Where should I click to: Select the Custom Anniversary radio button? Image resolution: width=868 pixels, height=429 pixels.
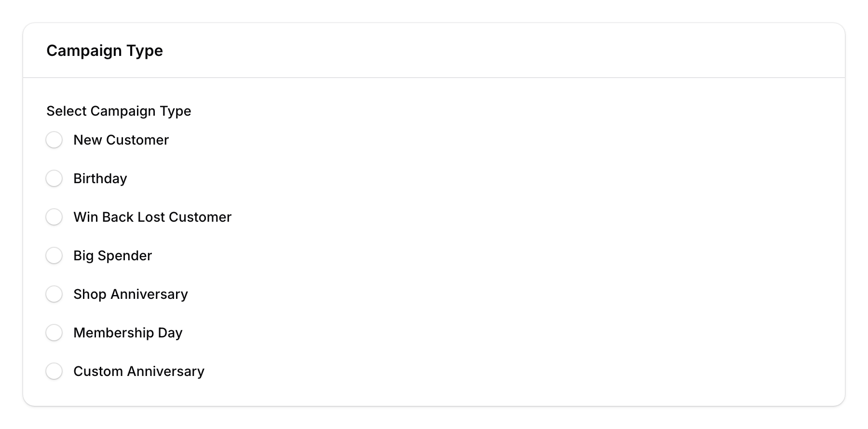coord(54,371)
